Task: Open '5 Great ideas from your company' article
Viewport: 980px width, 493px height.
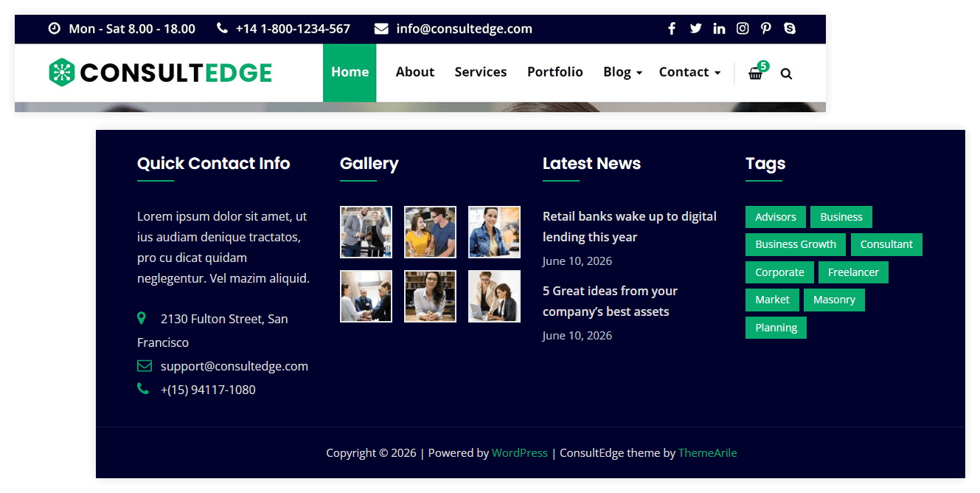Action: click(x=610, y=301)
